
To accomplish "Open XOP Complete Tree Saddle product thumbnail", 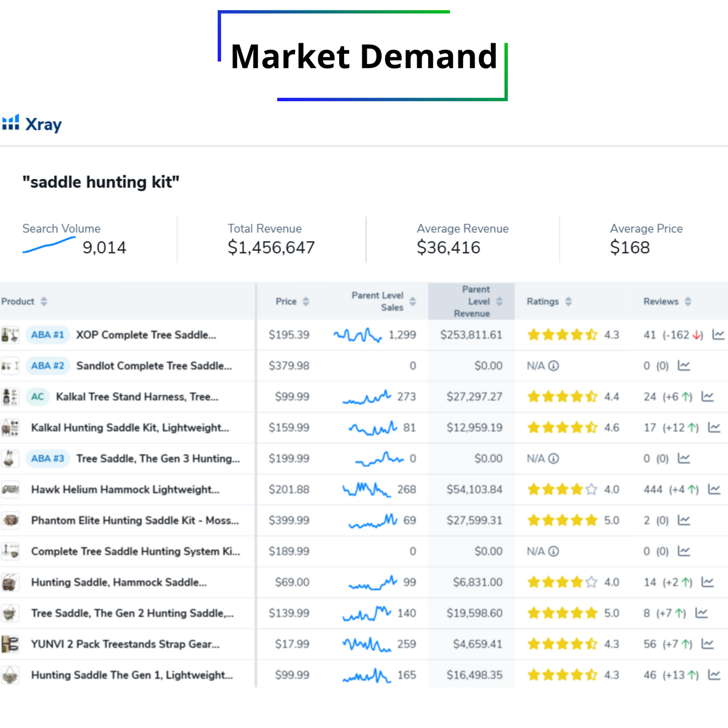I will tap(10, 335).
